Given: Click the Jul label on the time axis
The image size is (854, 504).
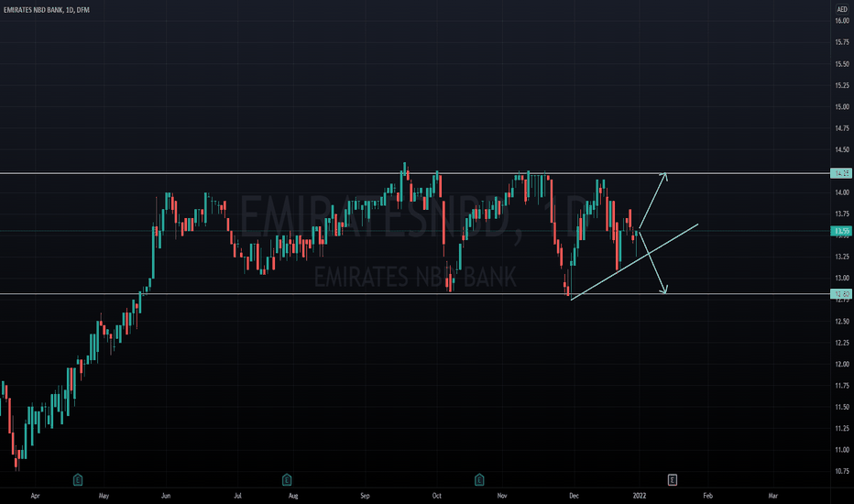Looking at the screenshot, I should pyautogui.click(x=237, y=496).
